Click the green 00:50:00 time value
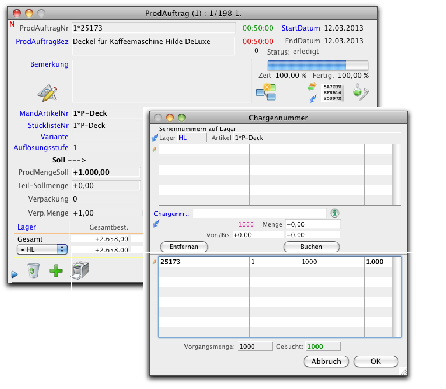 pyautogui.click(x=258, y=28)
